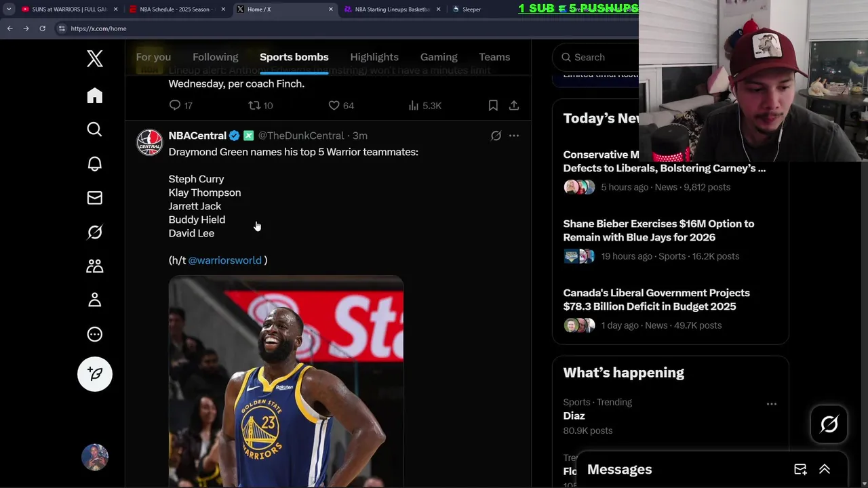868x488 pixels.
Task: Click floating Grok button at right
Action: (x=829, y=424)
